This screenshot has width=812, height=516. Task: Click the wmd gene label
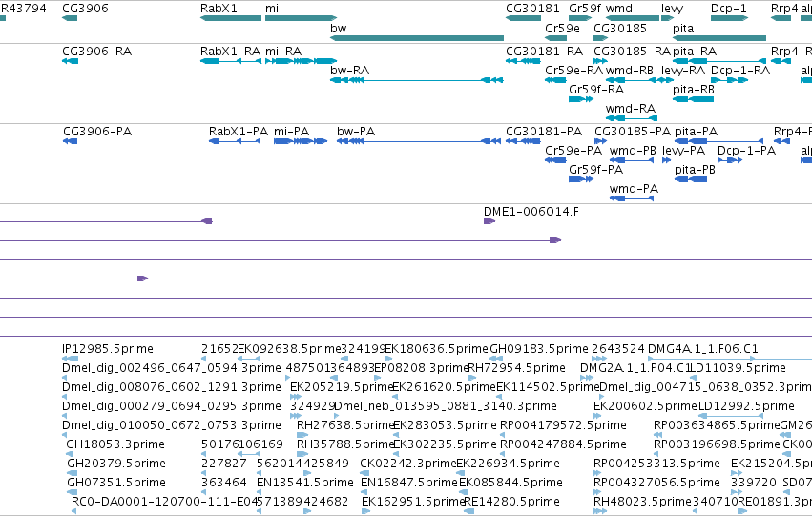pos(619,9)
